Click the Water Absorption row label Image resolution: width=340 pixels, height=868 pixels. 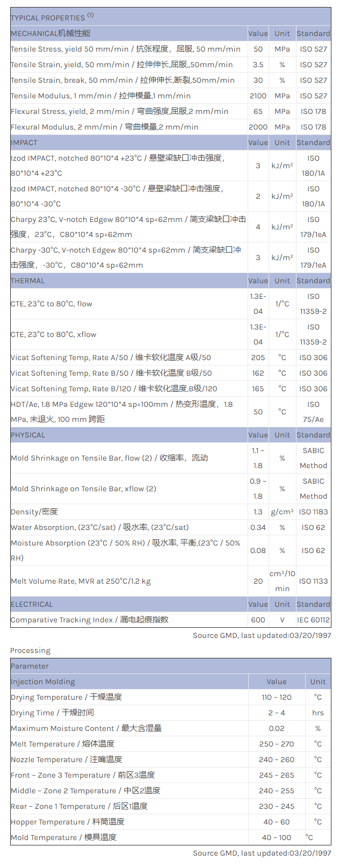(x=99, y=527)
